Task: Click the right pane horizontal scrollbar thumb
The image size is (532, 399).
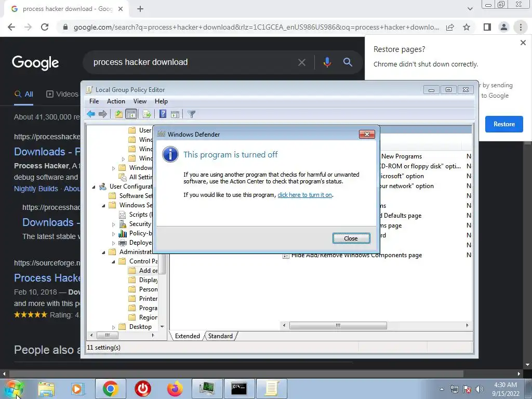Action: tap(338, 325)
